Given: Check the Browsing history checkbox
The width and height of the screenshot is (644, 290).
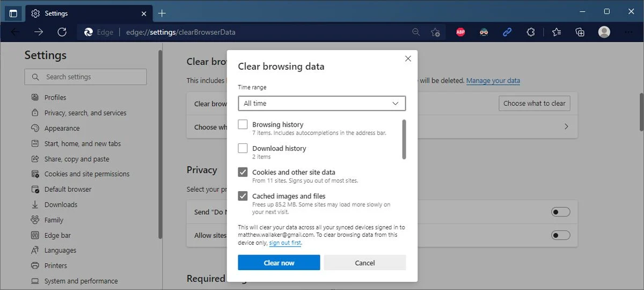Looking at the screenshot, I should coord(243,125).
